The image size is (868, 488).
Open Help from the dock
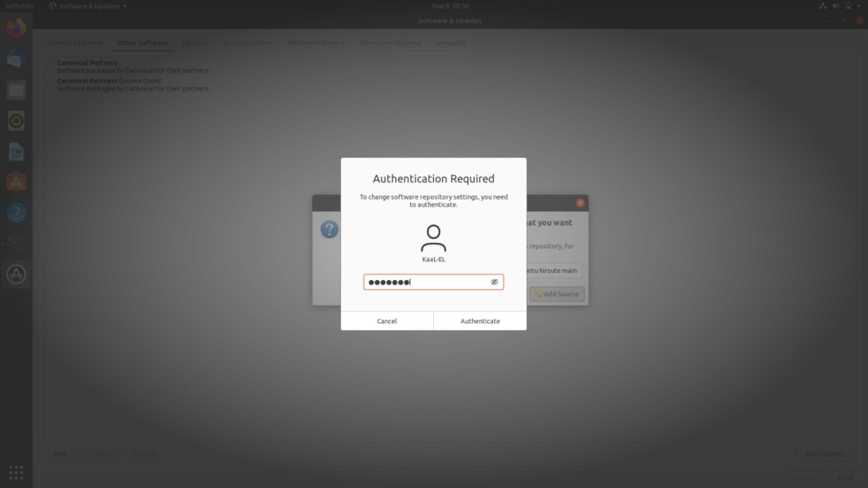[x=16, y=213]
